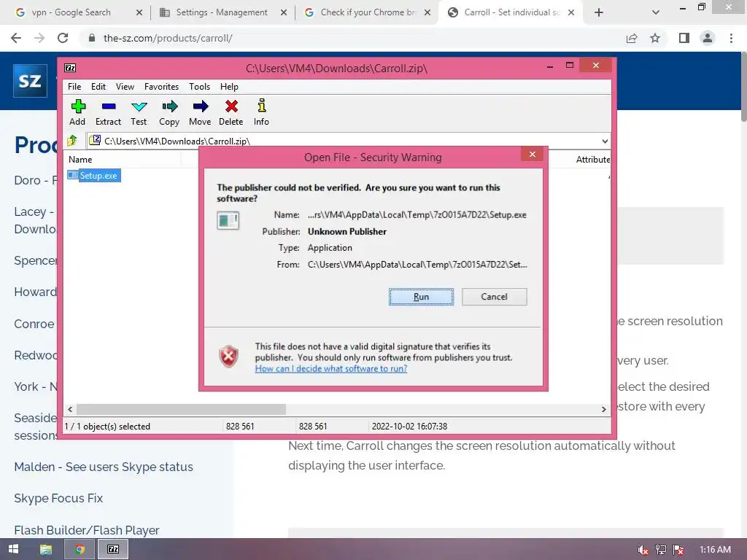Close the Carroll tab in Chrome
Image resolution: width=747 pixels, height=560 pixels.
tap(570, 12)
